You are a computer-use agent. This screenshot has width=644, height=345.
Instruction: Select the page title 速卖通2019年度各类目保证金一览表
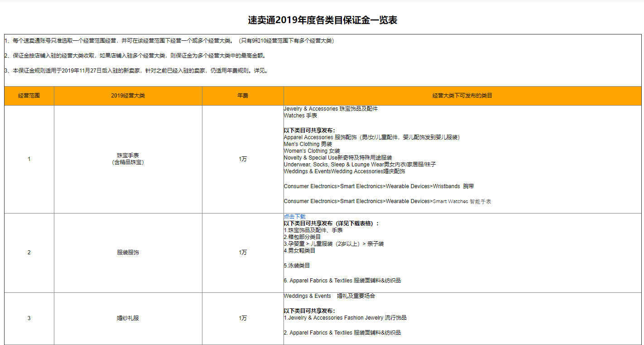point(321,20)
